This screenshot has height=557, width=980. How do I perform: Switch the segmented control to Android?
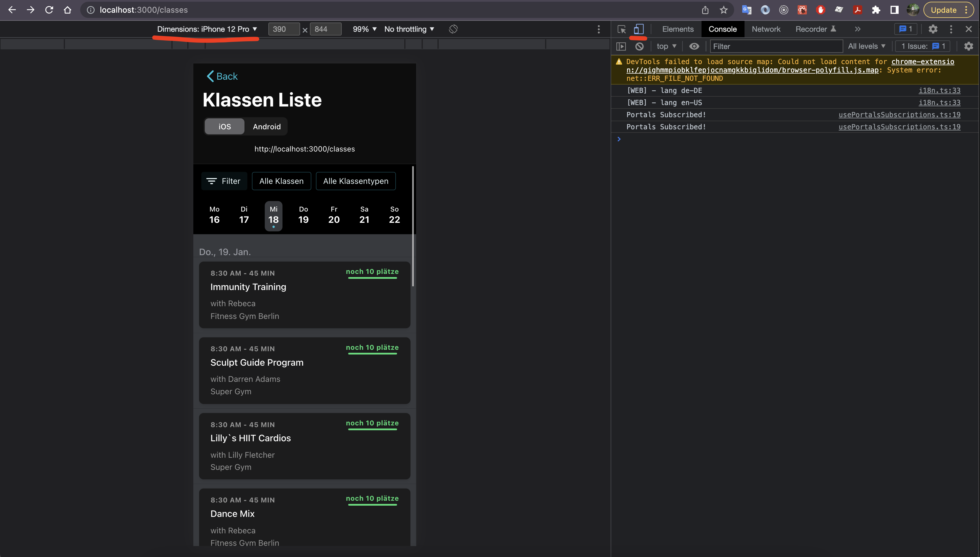click(x=267, y=127)
